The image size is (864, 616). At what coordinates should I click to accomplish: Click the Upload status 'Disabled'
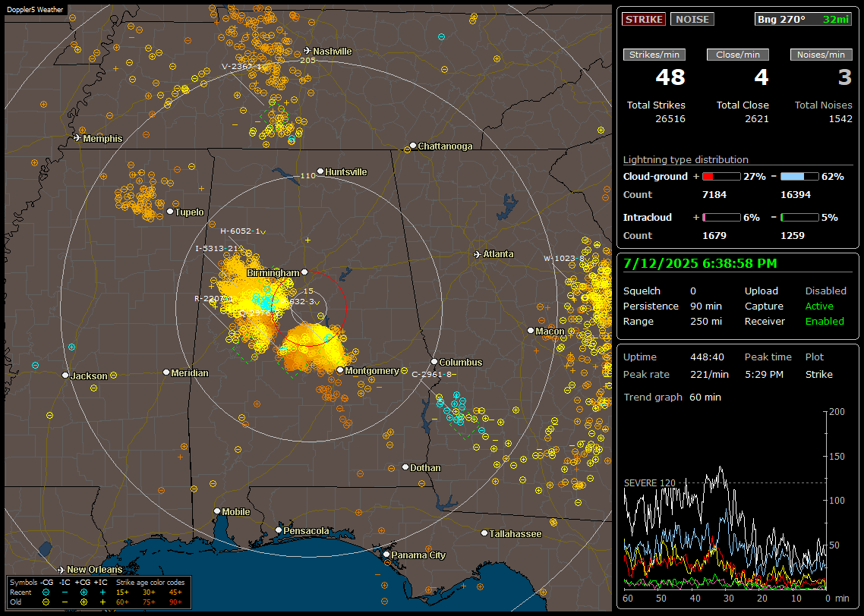coord(825,291)
